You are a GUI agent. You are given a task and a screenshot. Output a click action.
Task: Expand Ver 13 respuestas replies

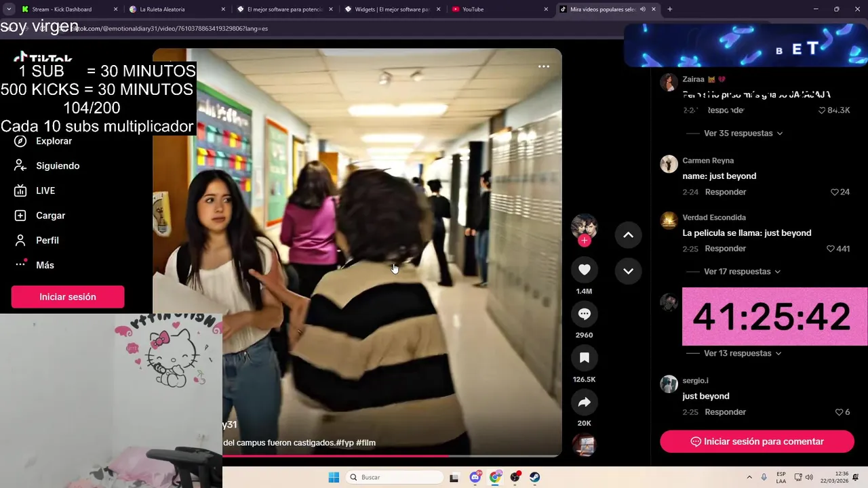743,353
